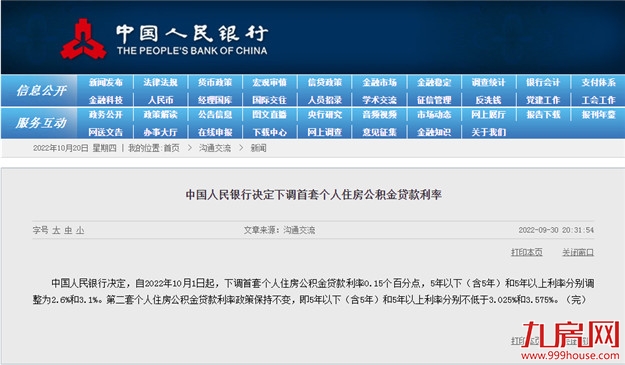625x365 pixels.
Task: Open the 信贷政策 page
Action: pyautogui.click(x=324, y=82)
